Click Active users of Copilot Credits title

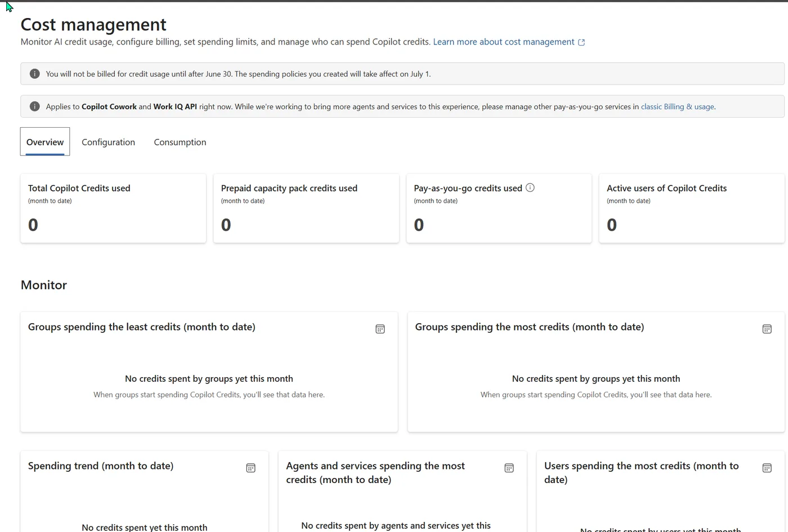point(666,188)
